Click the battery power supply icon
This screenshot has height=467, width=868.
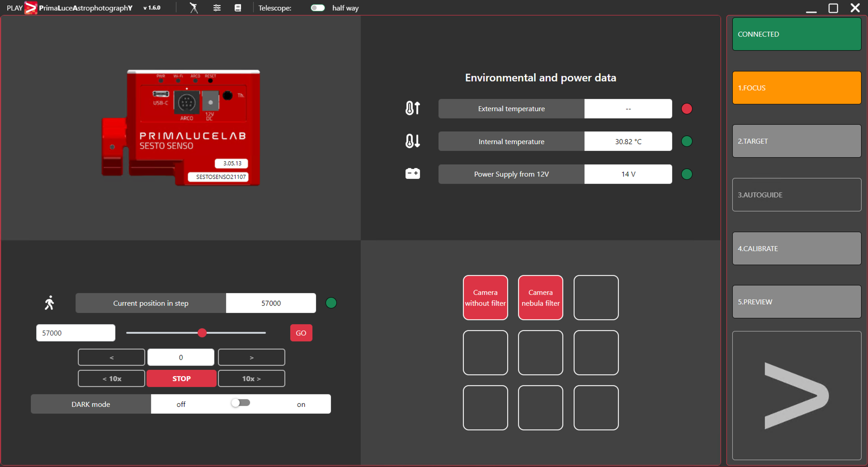pyautogui.click(x=412, y=173)
